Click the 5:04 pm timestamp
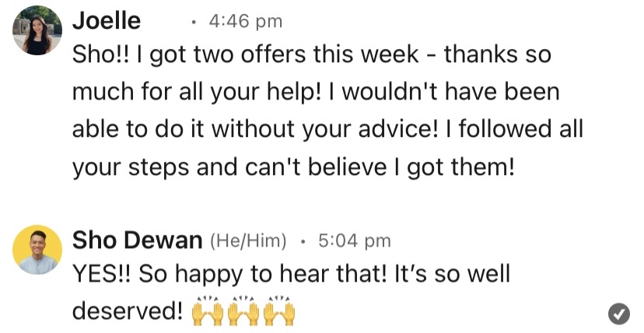 tap(354, 241)
